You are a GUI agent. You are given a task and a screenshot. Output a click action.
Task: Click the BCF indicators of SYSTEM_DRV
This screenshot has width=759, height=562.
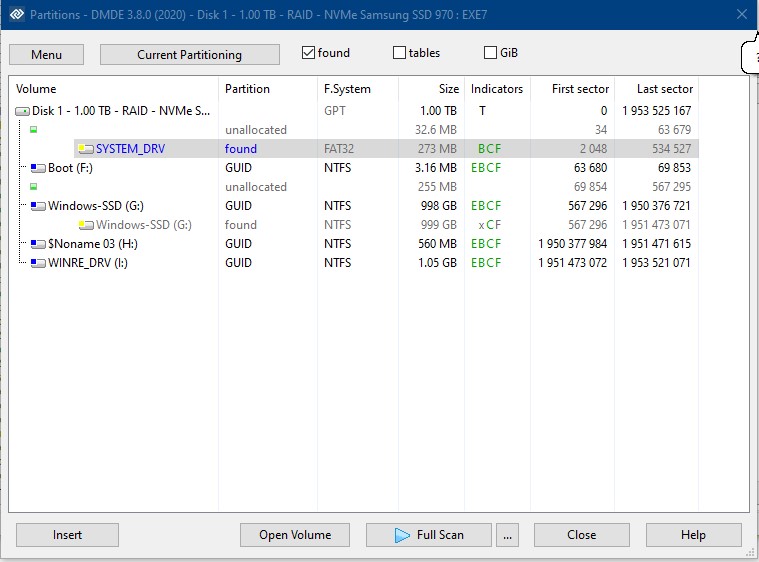pyautogui.click(x=489, y=149)
